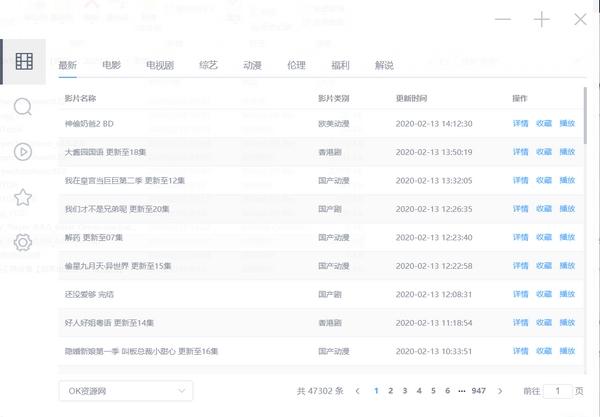Open the settings gear icon
This screenshot has width=600, height=417.
point(23,242)
